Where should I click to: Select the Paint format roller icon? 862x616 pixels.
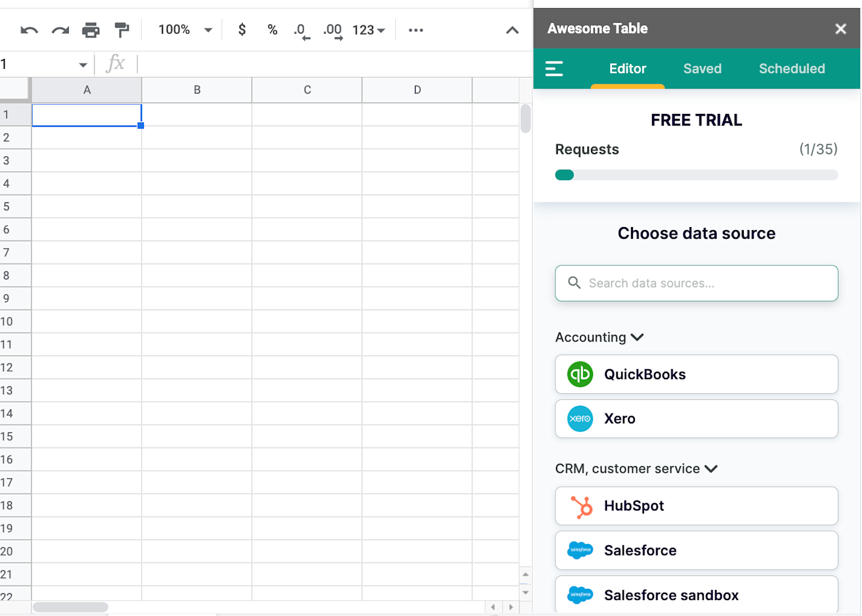(121, 30)
